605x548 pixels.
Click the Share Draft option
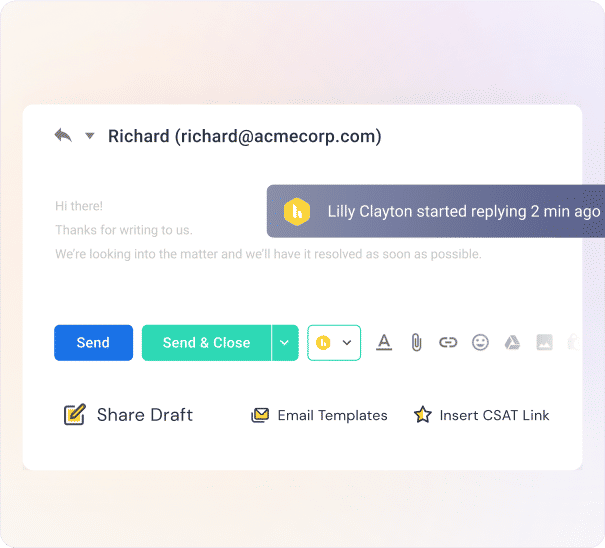[128, 415]
